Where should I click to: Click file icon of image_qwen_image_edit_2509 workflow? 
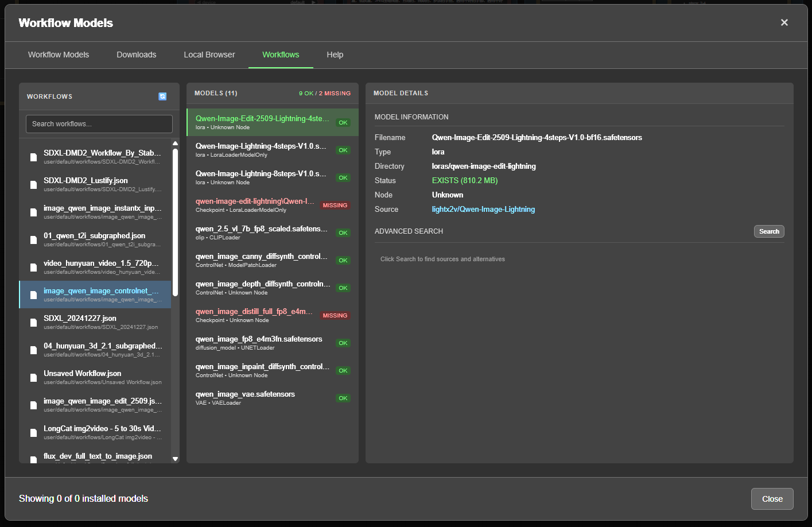tap(33, 405)
